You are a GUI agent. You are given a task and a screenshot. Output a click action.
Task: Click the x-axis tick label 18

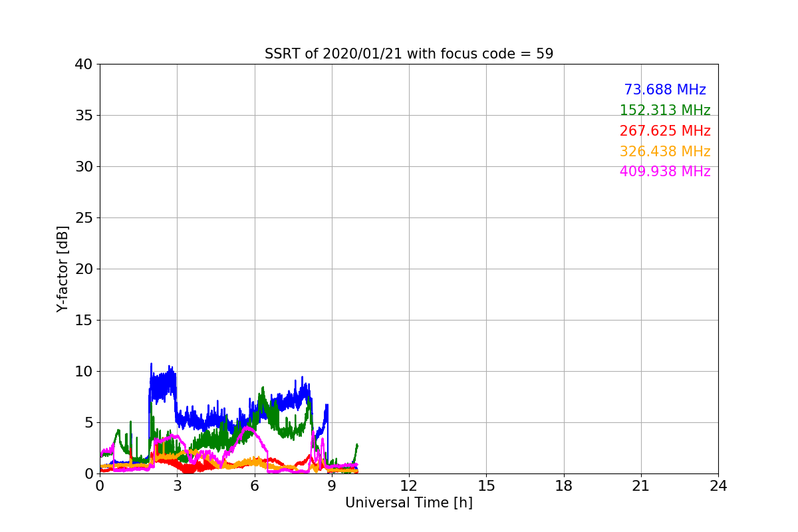click(564, 486)
